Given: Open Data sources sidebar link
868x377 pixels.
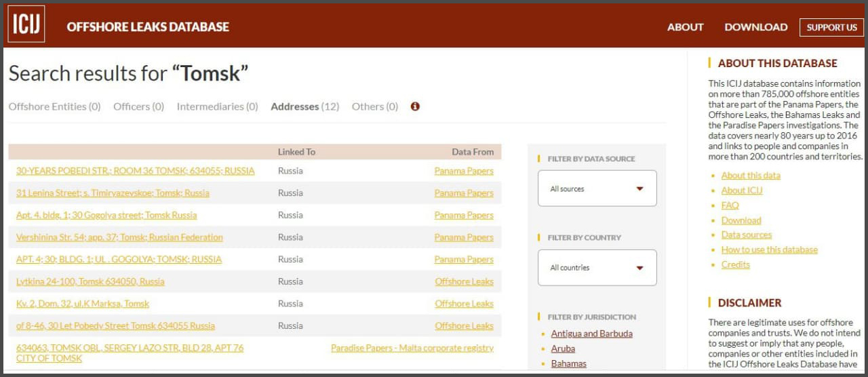Looking at the screenshot, I should [x=747, y=235].
